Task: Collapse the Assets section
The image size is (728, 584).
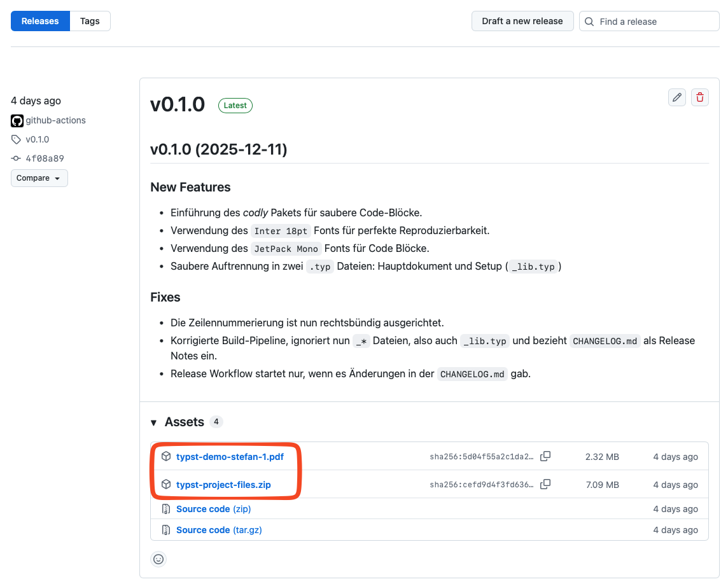Action: tap(153, 422)
